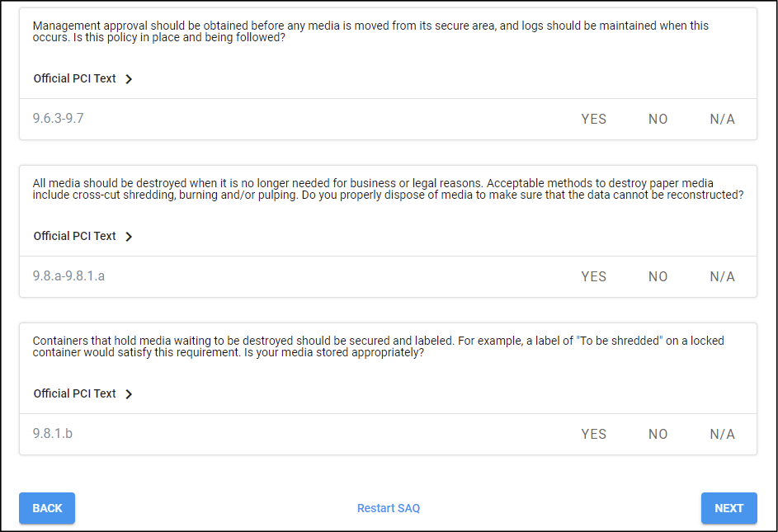Click the 9.8.1.b requirement number label
This screenshot has width=778, height=532.
[x=53, y=433]
